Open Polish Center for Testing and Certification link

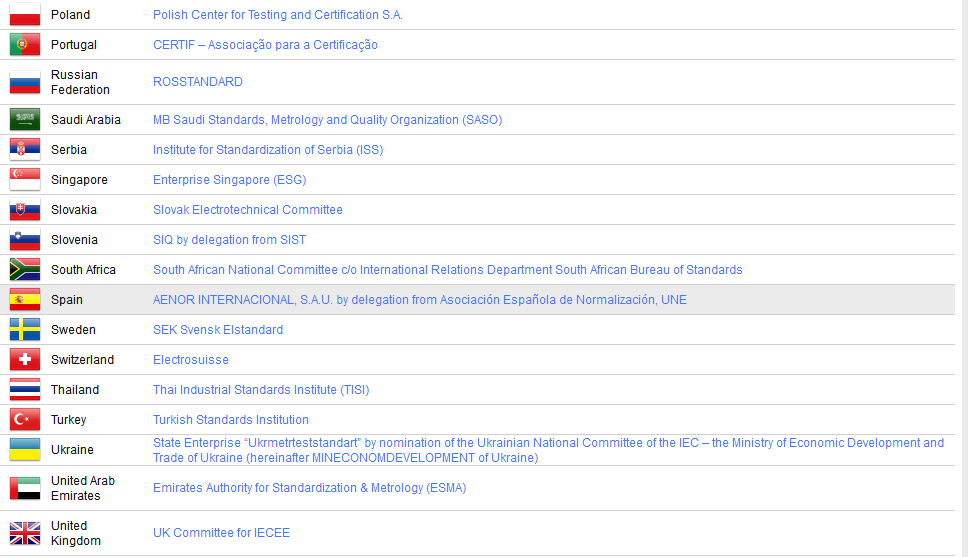(277, 15)
